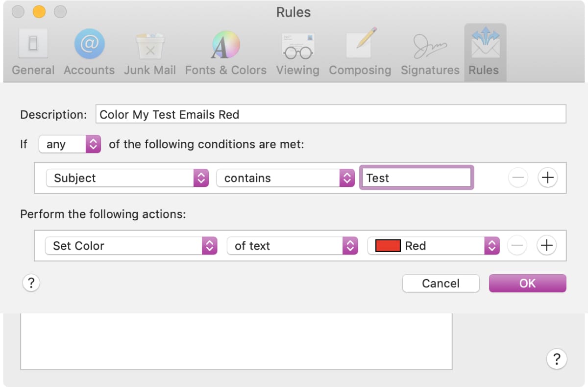
Task: Confirm the rule with OK
Action: 528,283
